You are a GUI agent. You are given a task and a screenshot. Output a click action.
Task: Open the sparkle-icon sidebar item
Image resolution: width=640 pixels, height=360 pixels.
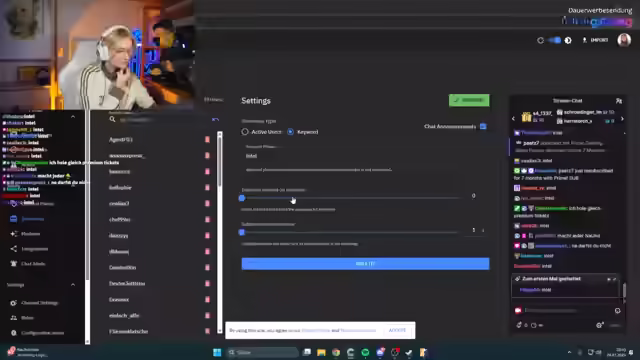[31, 234]
